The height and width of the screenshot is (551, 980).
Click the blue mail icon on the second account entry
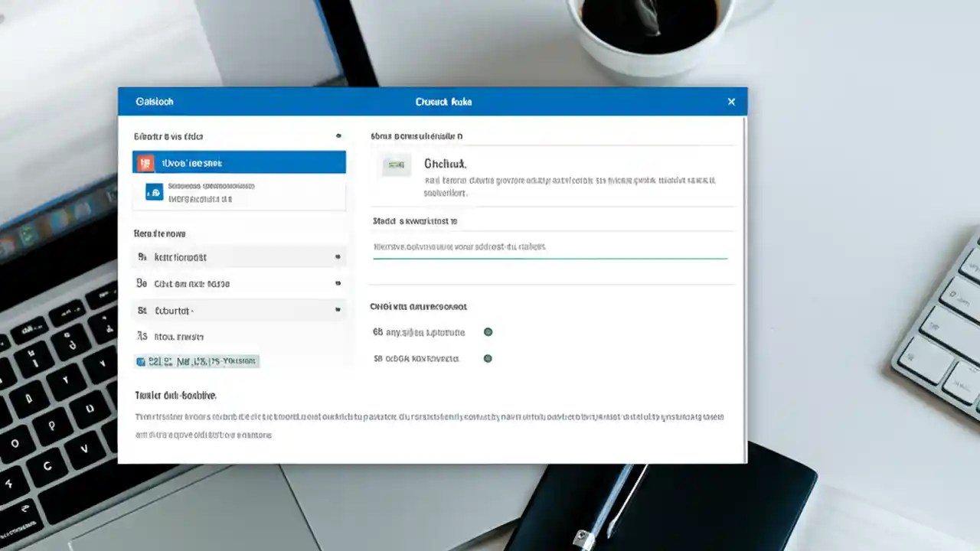click(154, 192)
